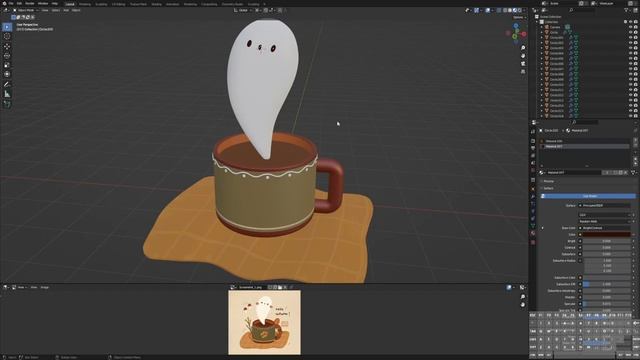Toggle camera view icon in viewport

coord(523,64)
